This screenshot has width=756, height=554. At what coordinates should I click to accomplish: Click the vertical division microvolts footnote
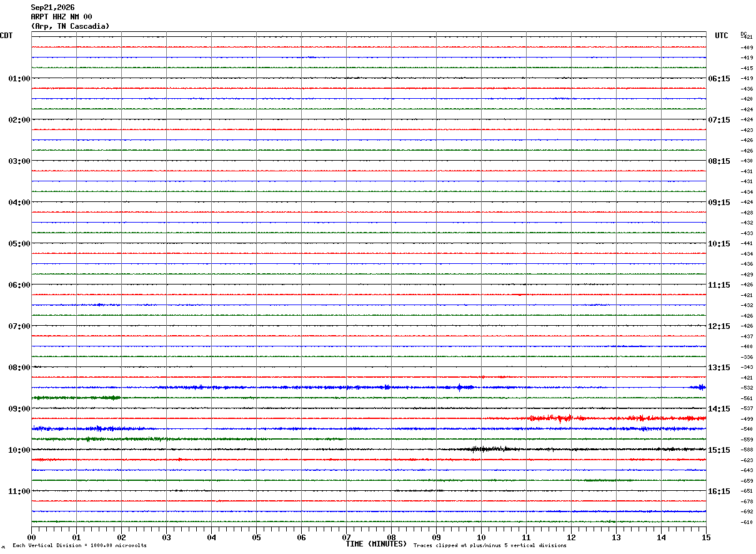(x=79, y=546)
